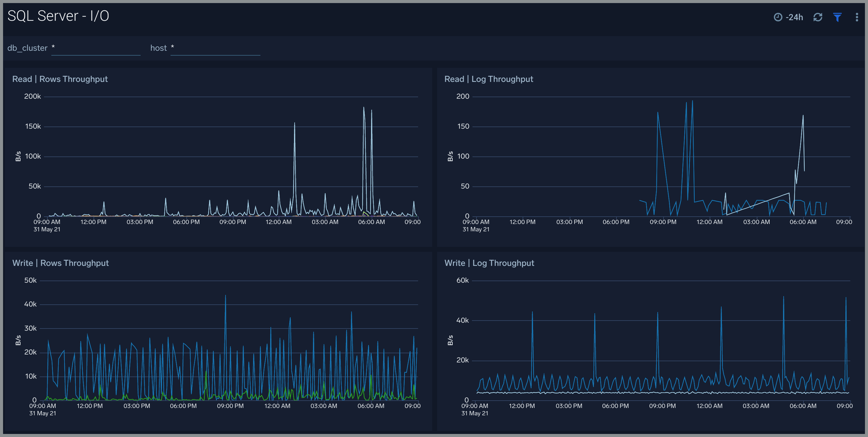Open the dashboard filter funnel icon
868x437 pixels.
(x=838, y=17)
